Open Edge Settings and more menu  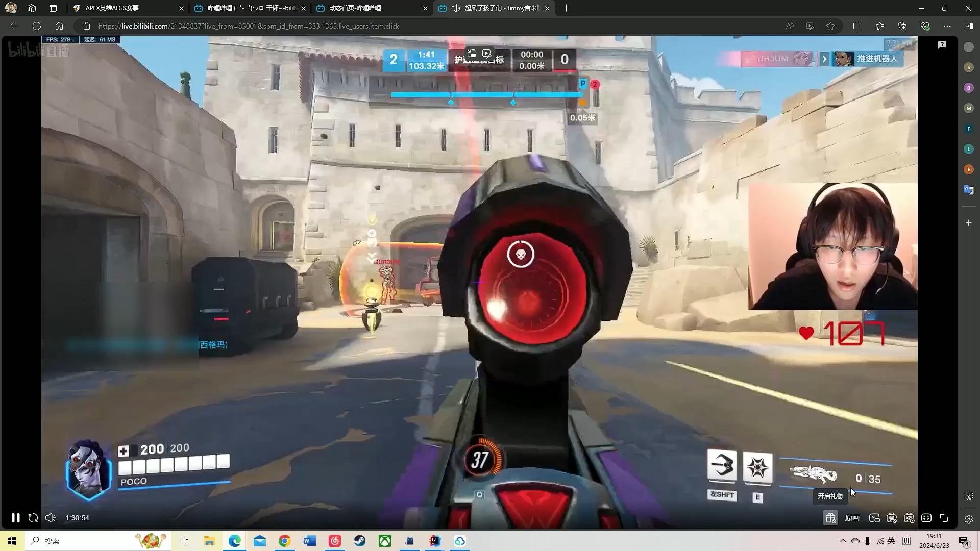[x=947, y=26]
